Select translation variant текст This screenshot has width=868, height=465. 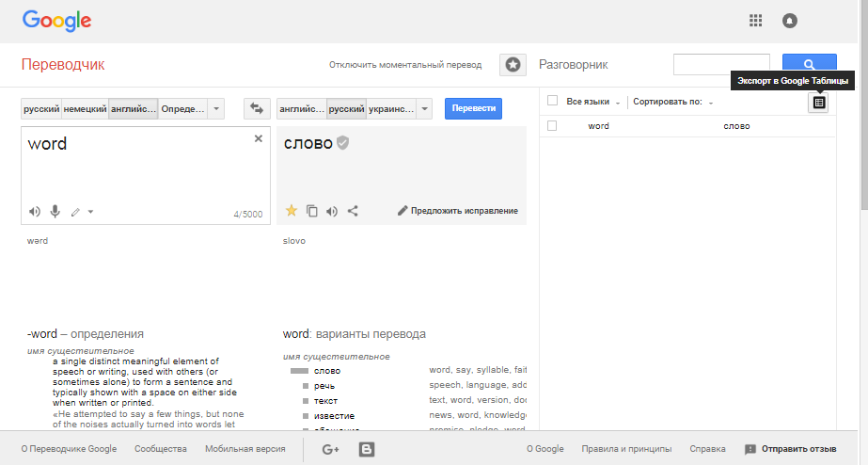click(325, 401)
